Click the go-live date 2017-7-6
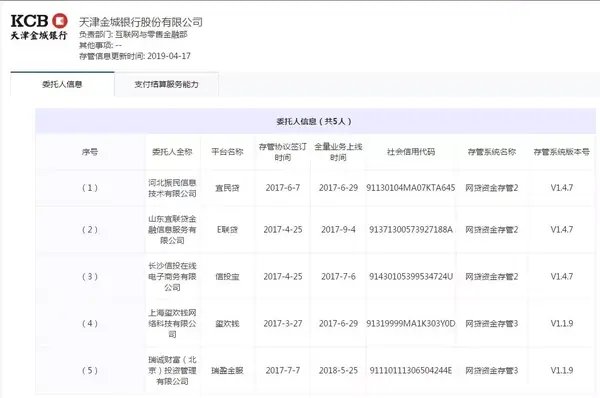 click(x=338, y=276)
